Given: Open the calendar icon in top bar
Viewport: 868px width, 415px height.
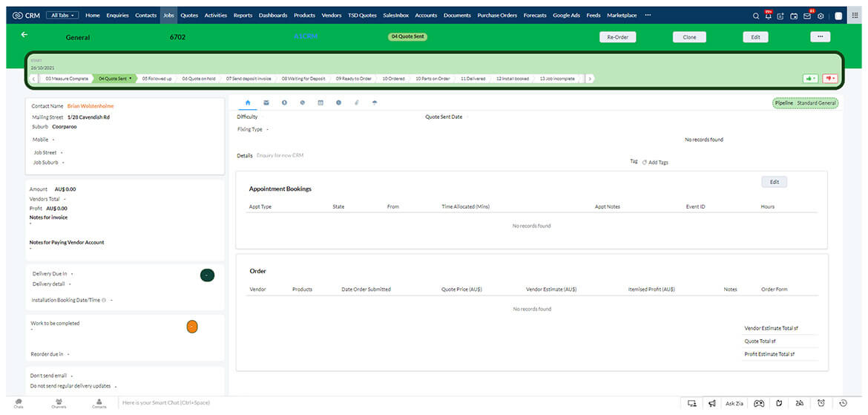Looking at the screenshot, I should (x=794, y=16).
